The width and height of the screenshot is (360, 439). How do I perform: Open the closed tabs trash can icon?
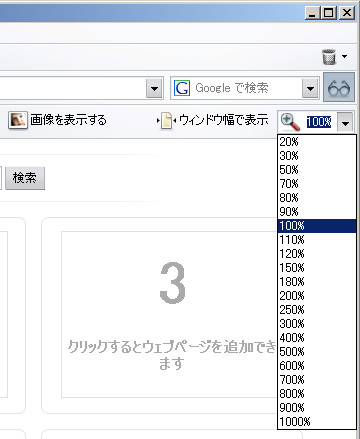point(329,57)
